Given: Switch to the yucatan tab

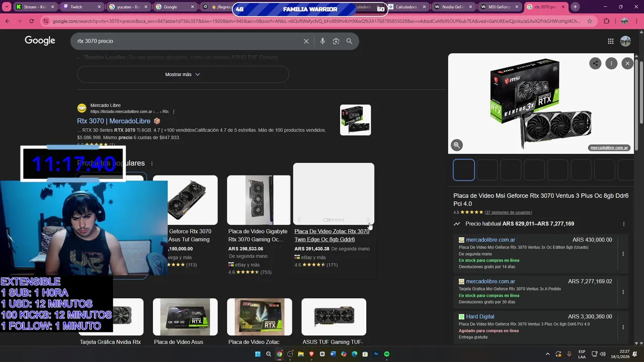Looking at the screenshot, I should 129,7.
